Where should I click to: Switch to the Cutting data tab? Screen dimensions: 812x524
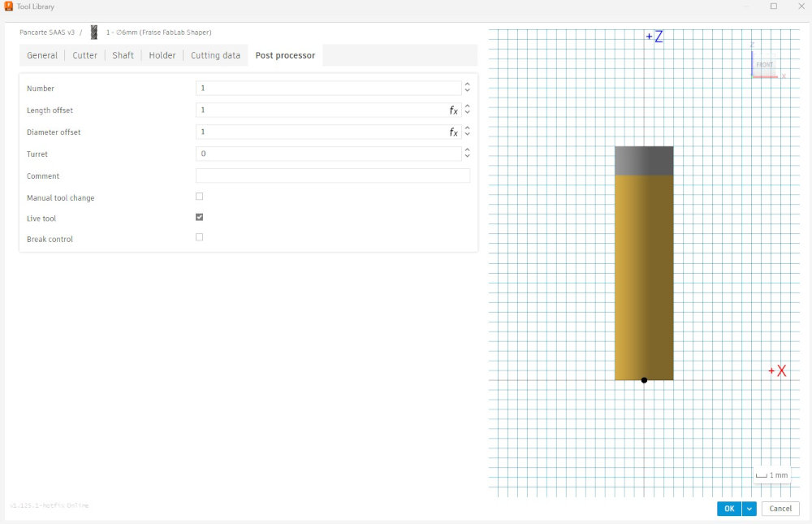tap(215, 55)
